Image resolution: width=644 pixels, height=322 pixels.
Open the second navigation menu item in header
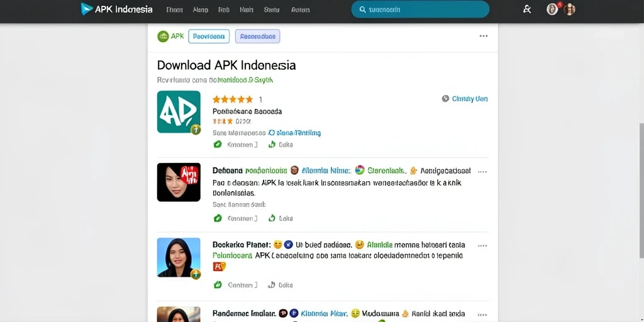[x=201, y=10]
